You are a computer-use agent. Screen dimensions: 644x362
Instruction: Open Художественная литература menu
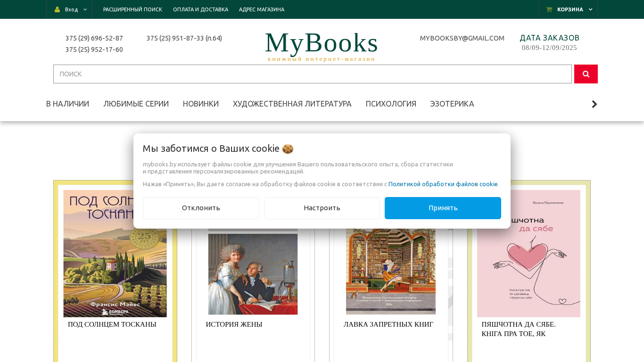(x=292, y=104)
